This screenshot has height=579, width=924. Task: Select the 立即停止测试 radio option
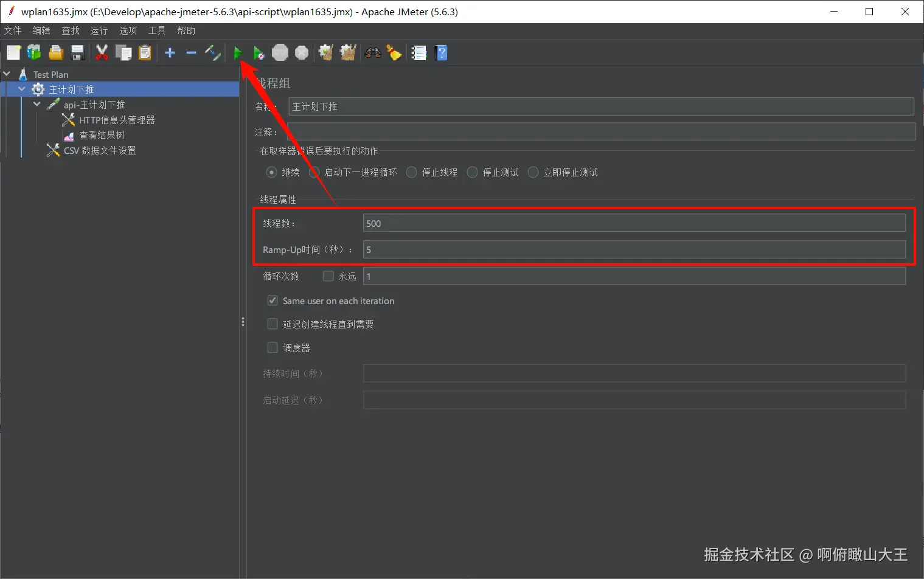coord(533,172)
